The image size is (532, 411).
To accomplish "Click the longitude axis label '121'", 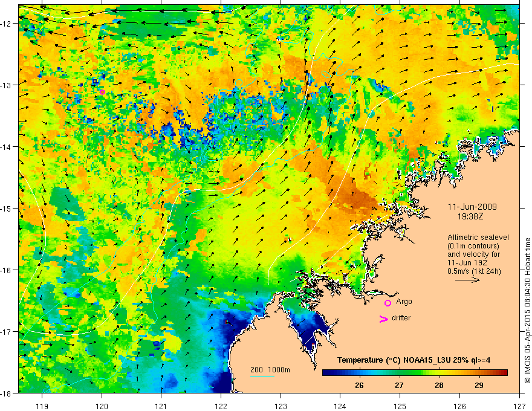I will coord(161,406).
